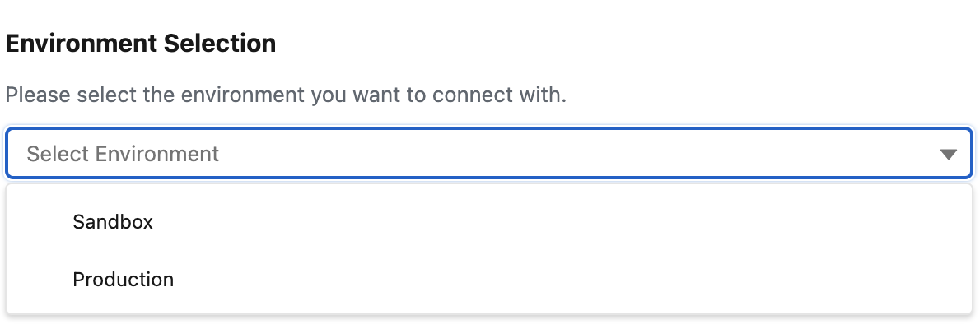Click the environment instruction description text
Viewport: 980px width, 329px height.
(x=286, y=95)
